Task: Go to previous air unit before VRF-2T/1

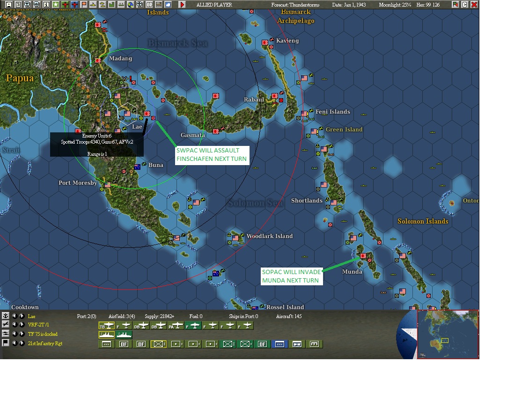Action: coord(15,325)
